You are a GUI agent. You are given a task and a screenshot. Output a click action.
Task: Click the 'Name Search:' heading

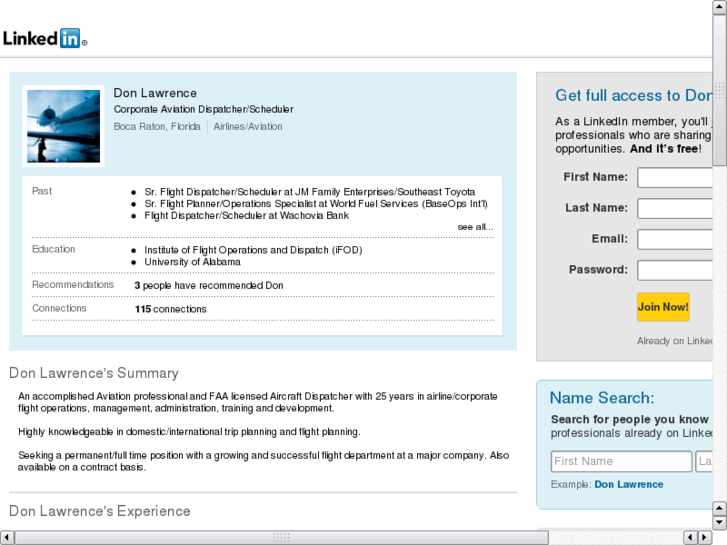pyautogui.click(x=602, y=398)
